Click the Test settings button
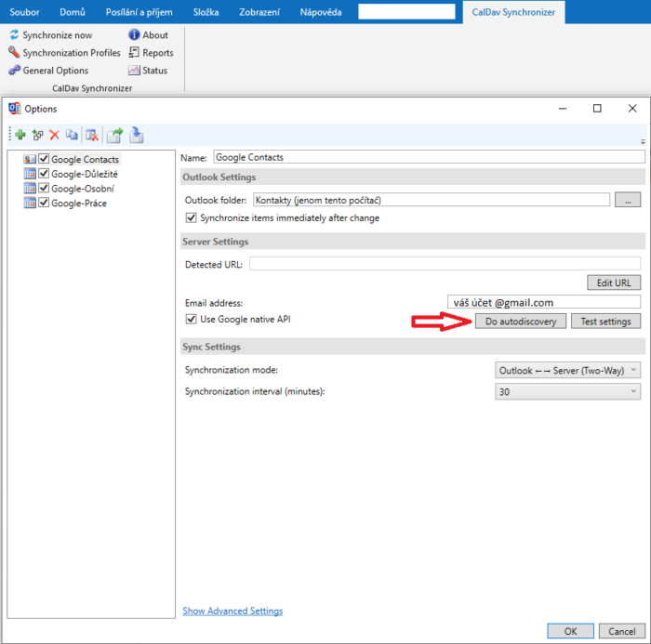Screen dimensions: 651x644 (x=605, y=322)
